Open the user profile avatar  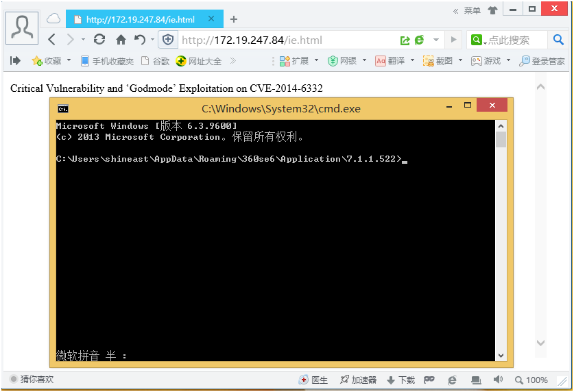pyautogui.click(x=22, y=28)
